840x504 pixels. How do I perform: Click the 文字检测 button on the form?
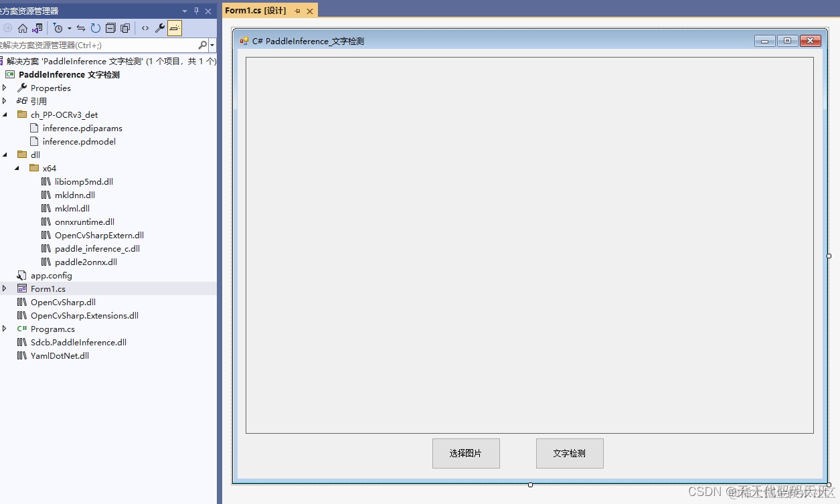click(570, 453)
